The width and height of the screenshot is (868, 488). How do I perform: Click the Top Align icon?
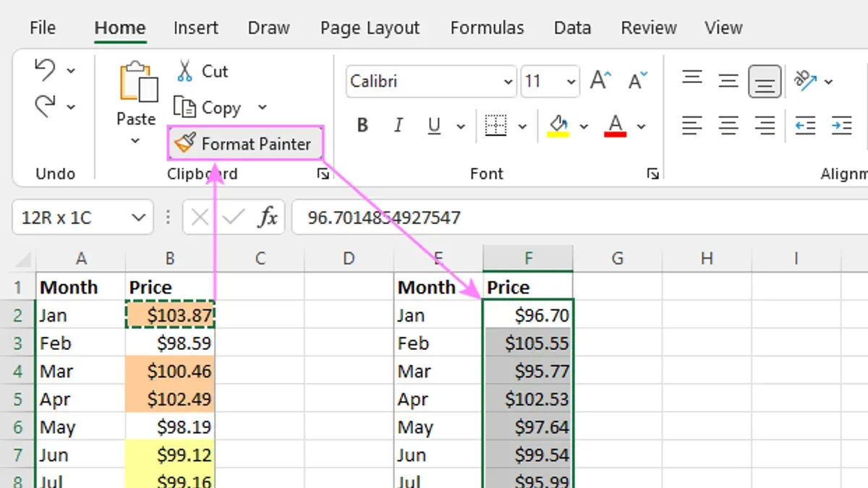[692, 80]
